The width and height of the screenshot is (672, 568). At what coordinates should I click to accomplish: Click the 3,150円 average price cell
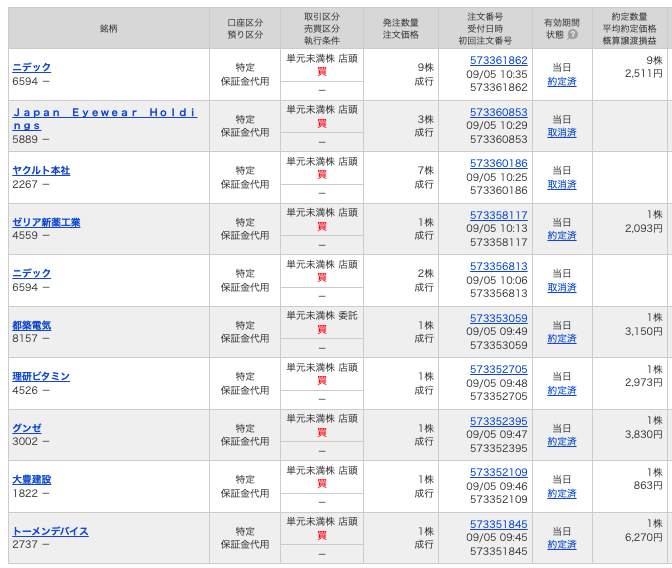[643, 331]
